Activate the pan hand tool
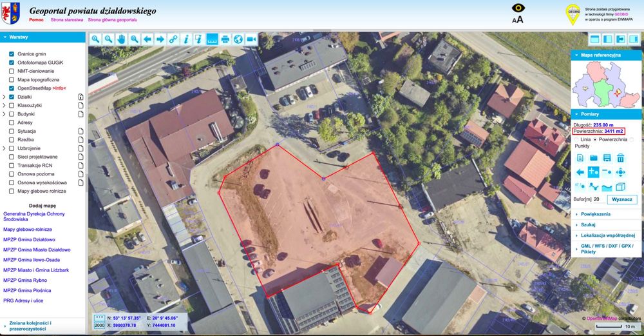 coord(121,39)
